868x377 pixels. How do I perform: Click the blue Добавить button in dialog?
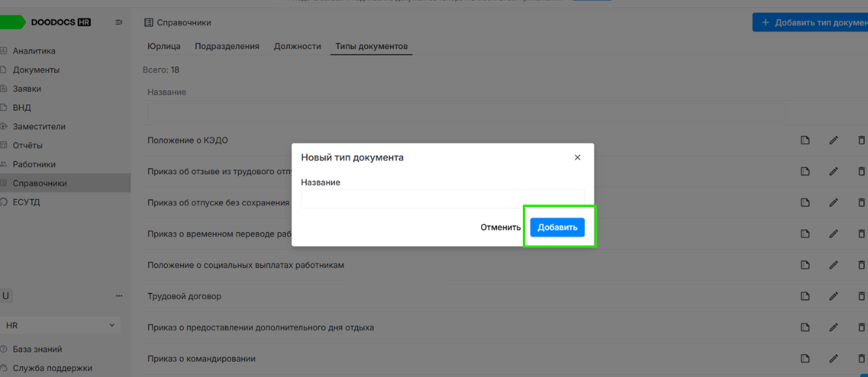point(558,227)
